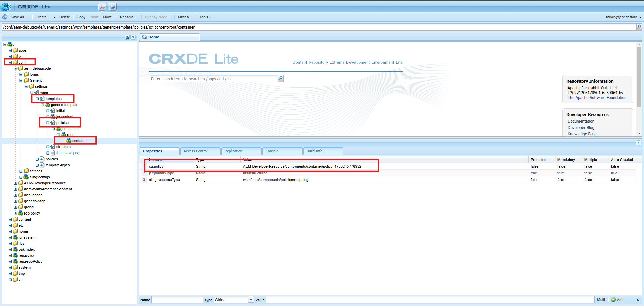Click the search icon next to the /apps search box

tap(281, 79)
